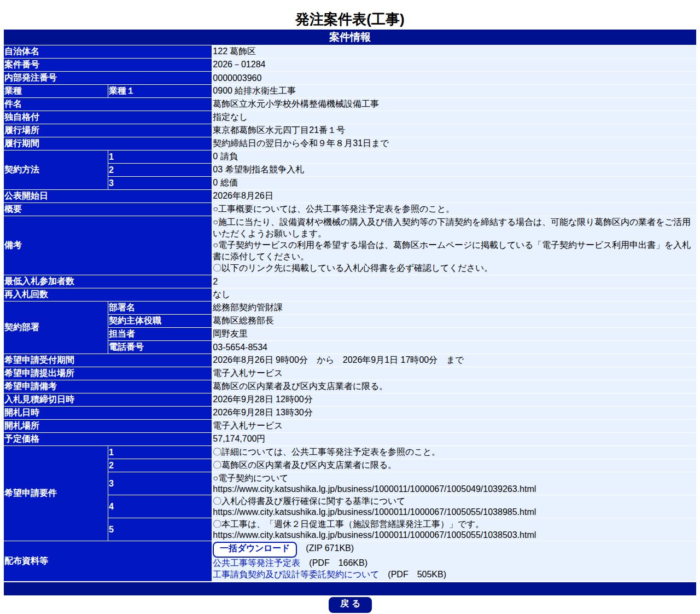Click 指定なし in 独自格付 row
This screenshot has height=614, width=700.
[x=230, y=117]
